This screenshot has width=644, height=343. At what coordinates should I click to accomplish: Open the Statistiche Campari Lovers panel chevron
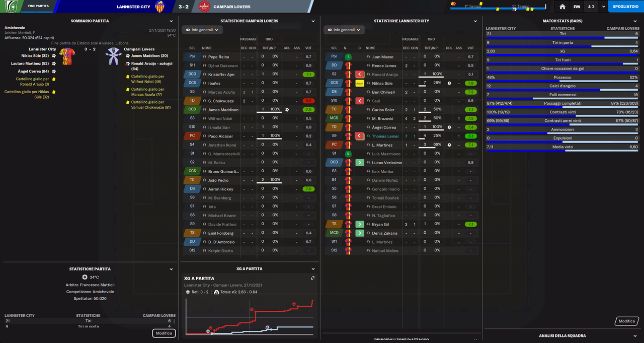click(x=313, y=21)
